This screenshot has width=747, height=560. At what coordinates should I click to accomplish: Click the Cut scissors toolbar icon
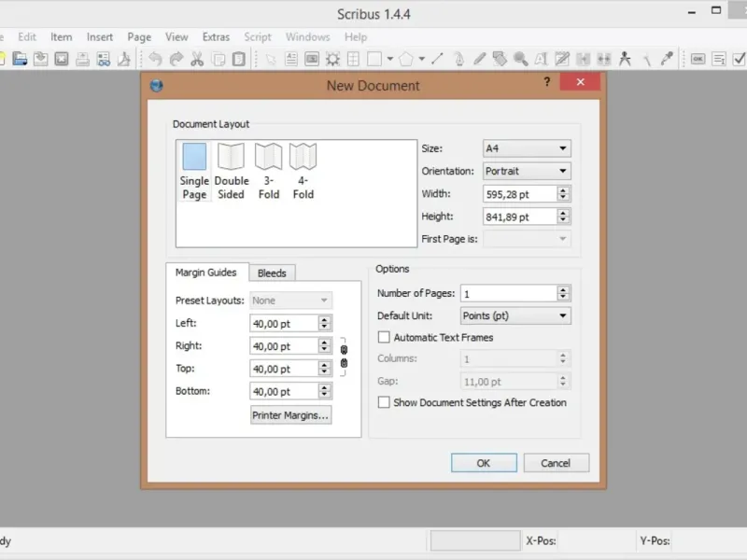197,59
